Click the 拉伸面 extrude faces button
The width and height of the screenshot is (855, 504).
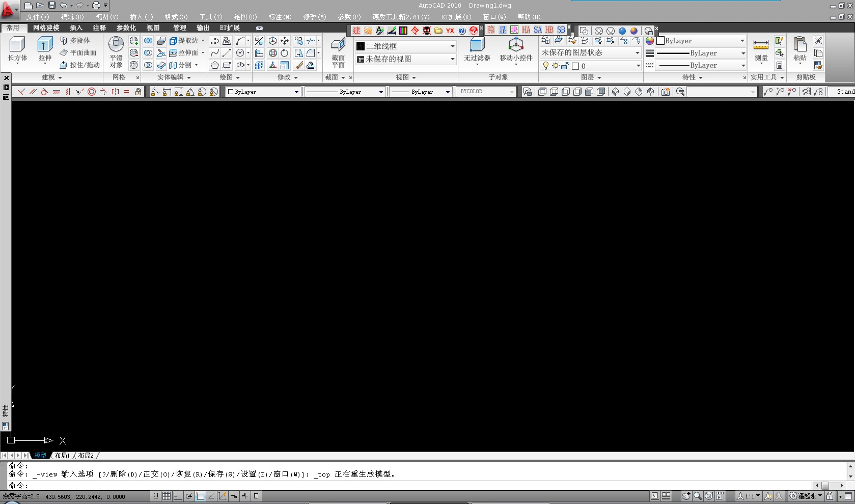[x=186, y=52]
